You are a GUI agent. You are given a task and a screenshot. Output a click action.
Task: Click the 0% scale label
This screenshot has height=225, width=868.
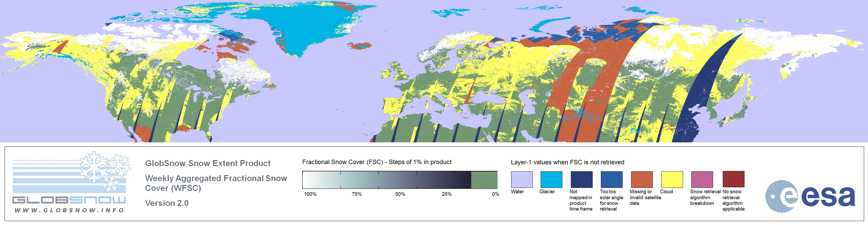[x=495, y=194]
